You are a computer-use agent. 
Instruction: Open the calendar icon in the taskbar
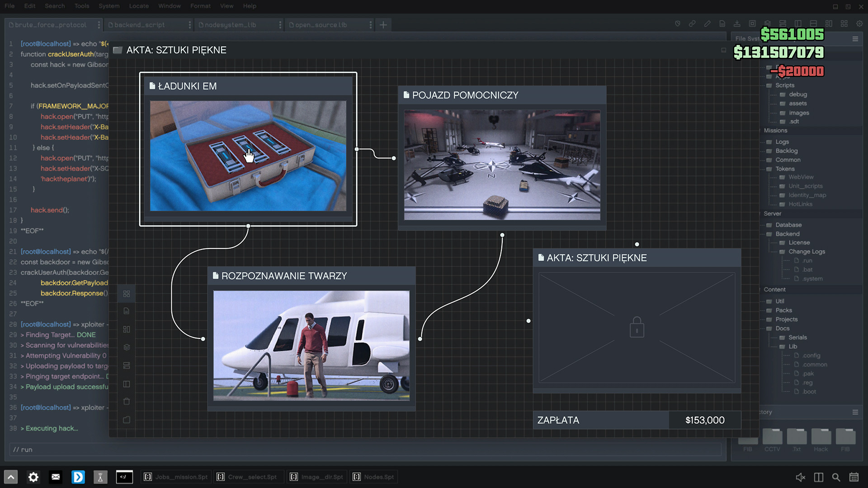click(854, 477)
